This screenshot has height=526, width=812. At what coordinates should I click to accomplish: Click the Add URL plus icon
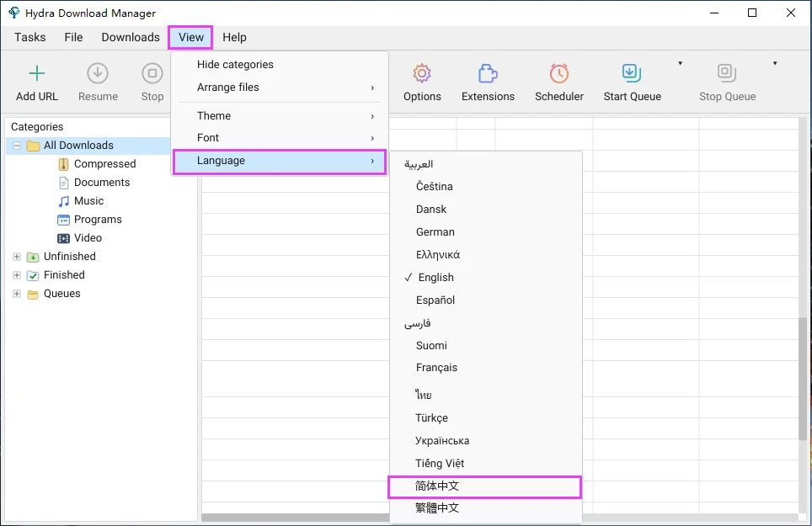37,73
